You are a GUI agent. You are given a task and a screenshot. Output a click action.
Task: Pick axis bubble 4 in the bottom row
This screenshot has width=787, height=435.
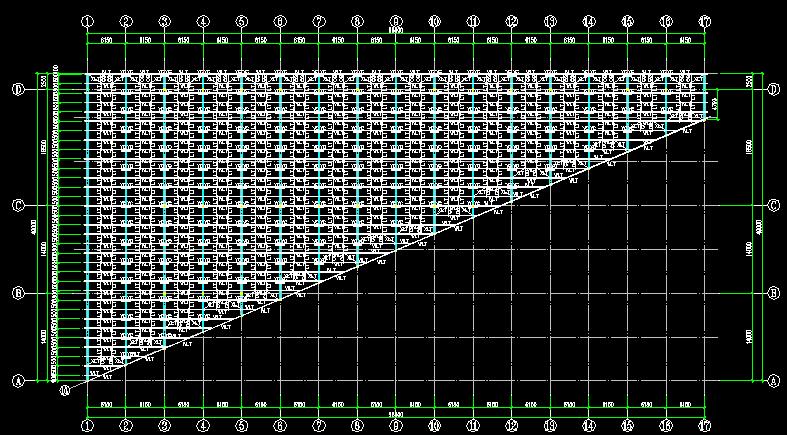203,426
